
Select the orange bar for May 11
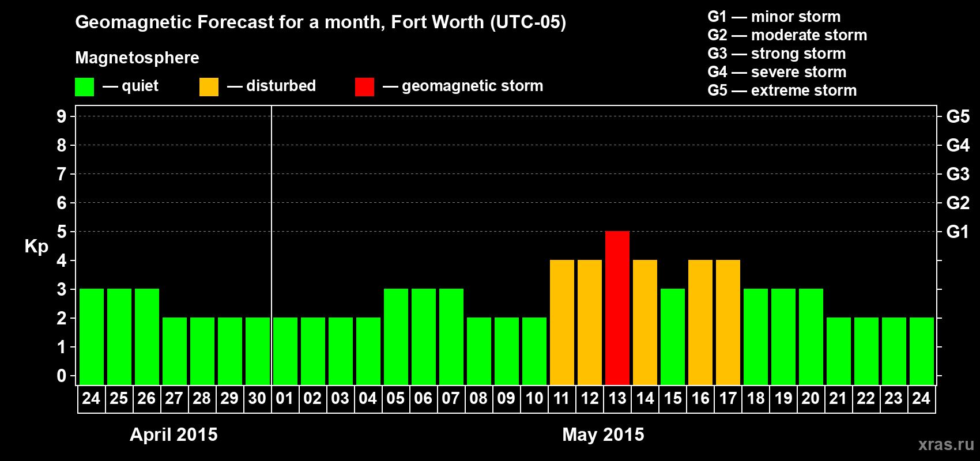(x=562, y=322)
